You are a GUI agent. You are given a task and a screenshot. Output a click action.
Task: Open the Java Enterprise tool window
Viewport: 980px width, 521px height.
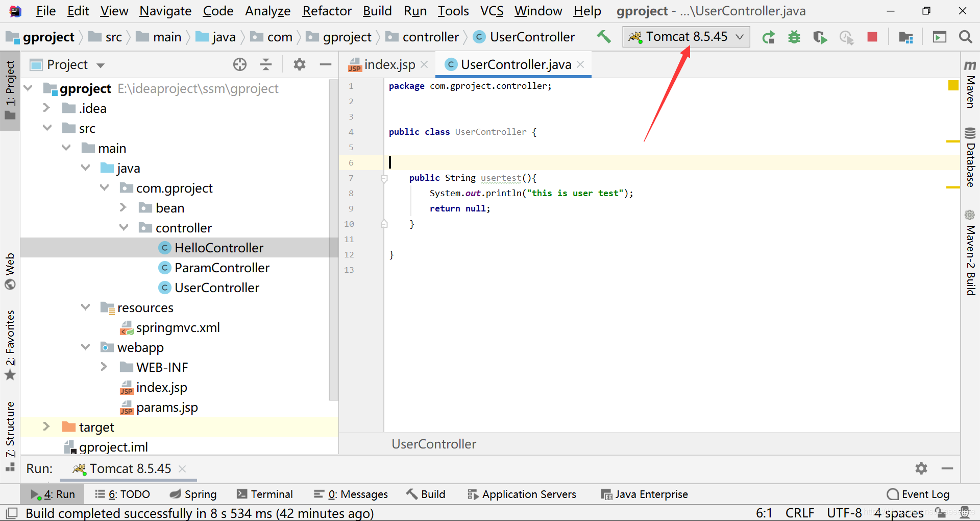pyautogui.click(x=644, y=494)
